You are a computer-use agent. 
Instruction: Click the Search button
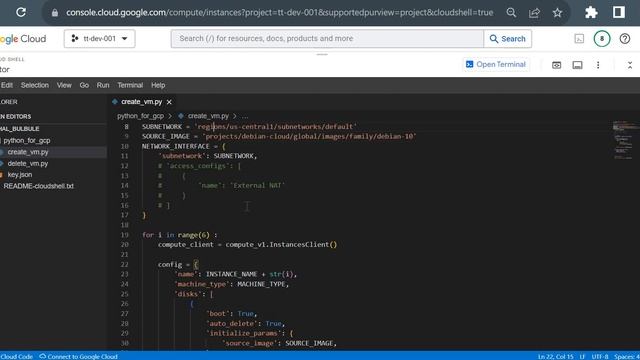coord(508,39)
